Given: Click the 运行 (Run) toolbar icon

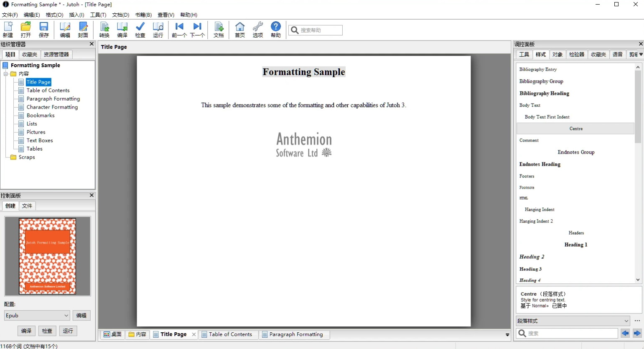Looking at the screenshot, I should [x=158, y=30].
